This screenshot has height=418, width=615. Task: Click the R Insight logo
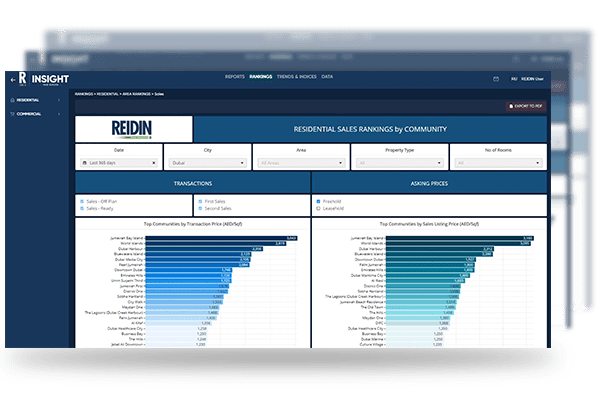(44, 79)
